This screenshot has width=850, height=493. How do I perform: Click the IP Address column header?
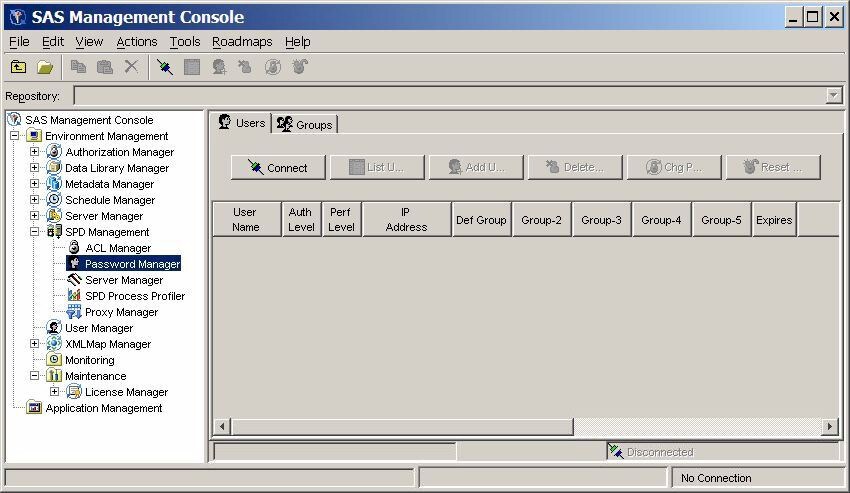click(x=406, y=220)
